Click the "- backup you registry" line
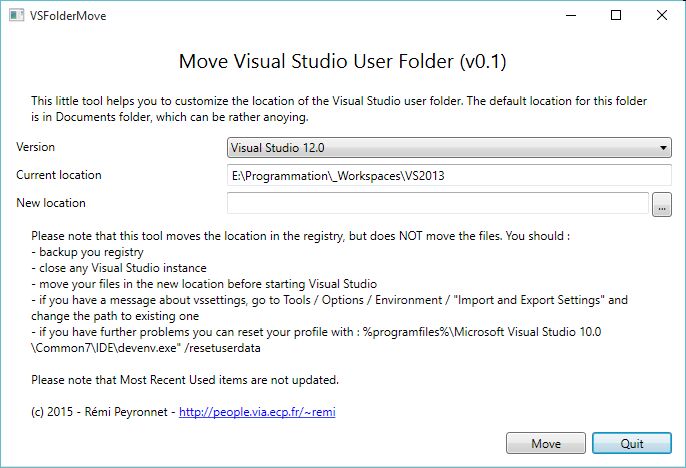This screenshot has width=686, height=468. pyautogui.click(x=88, y=252)
